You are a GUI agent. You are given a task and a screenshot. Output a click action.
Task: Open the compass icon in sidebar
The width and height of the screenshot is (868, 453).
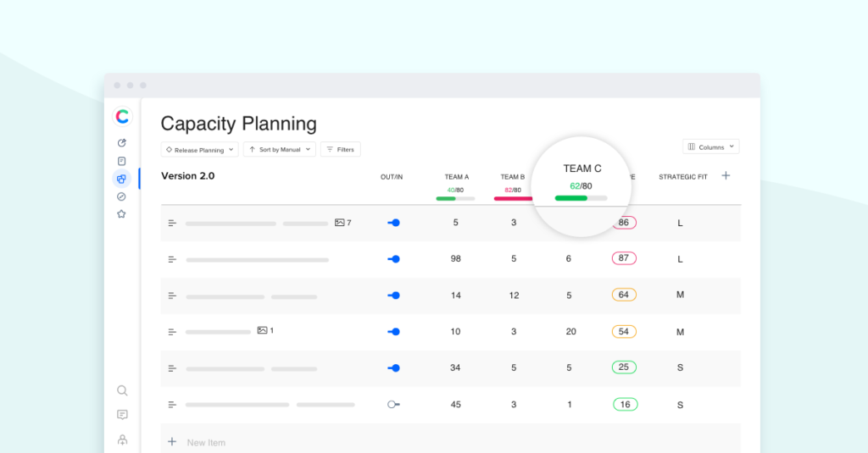pyautogui.click(x=122, y=196)
